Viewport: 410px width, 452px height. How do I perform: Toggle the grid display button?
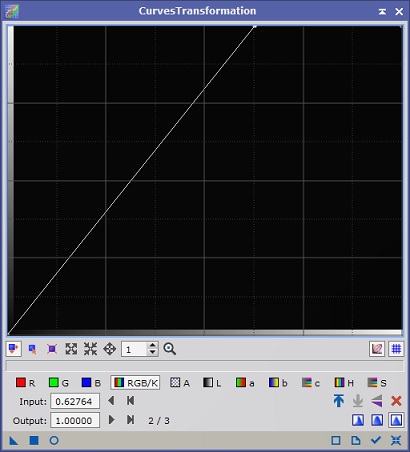(396, 349)
